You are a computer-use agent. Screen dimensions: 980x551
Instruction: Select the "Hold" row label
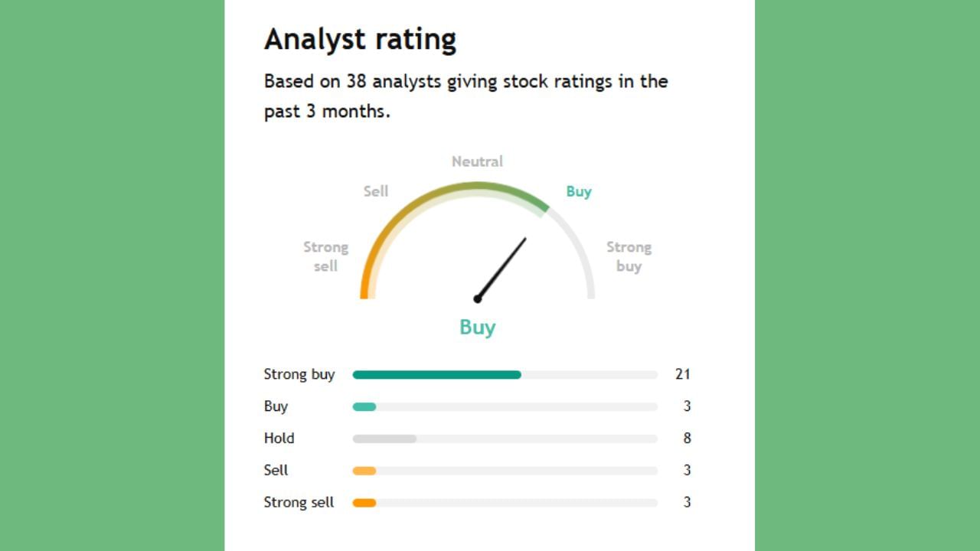pyautogui.click(x=279, y=439)
